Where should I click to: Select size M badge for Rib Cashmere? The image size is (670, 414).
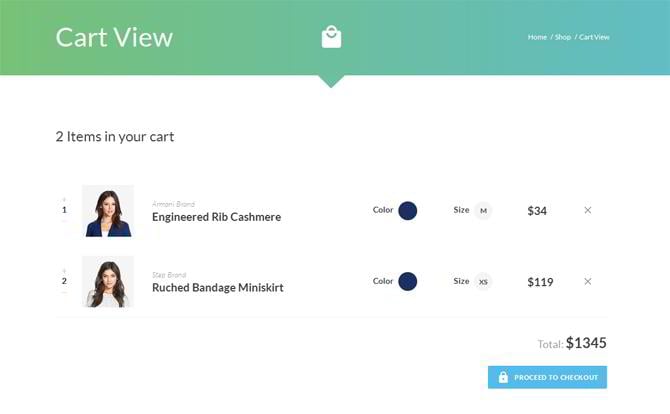tap(483, 210)
